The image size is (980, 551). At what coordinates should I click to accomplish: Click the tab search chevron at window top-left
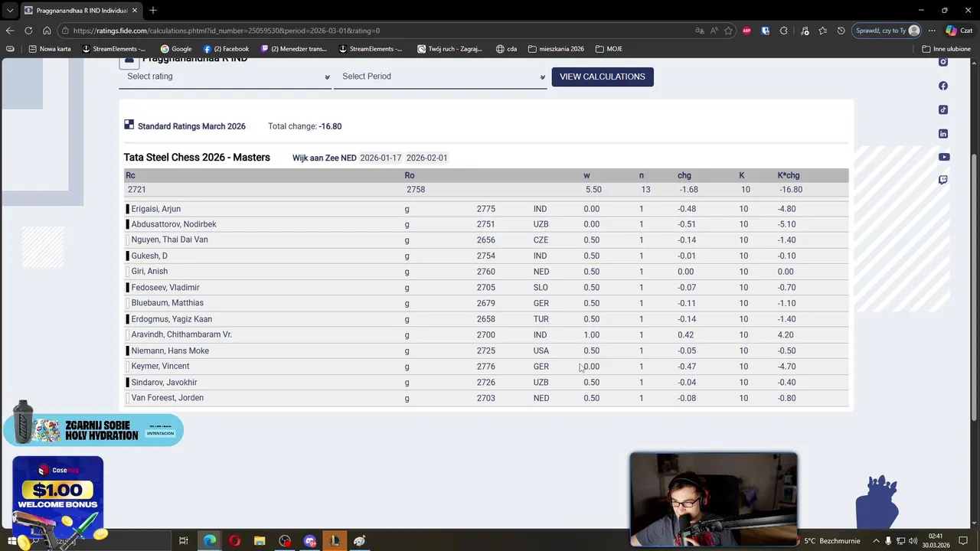[x=10, y=11]
